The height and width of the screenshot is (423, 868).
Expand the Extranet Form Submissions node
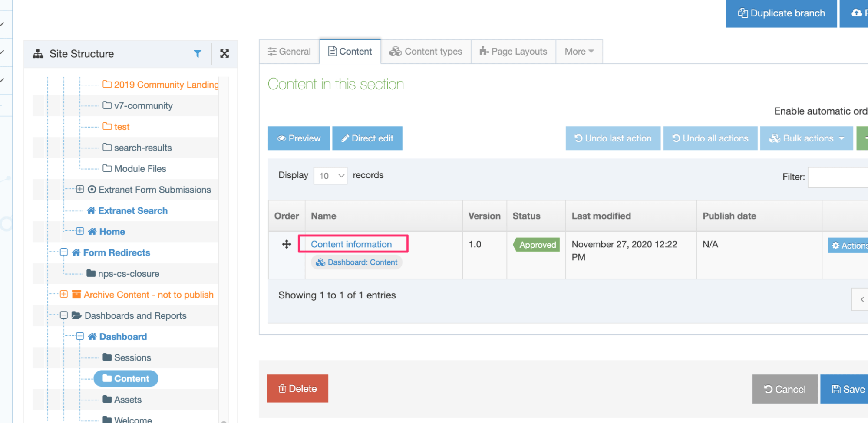click(80, 189)
